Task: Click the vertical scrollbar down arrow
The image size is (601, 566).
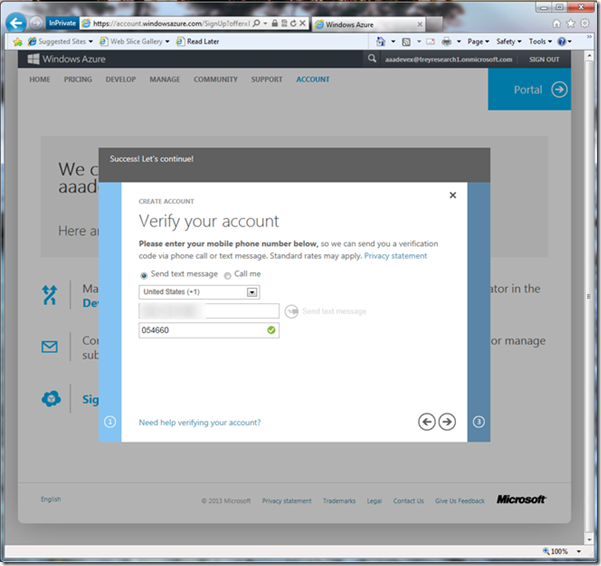Action: click(x=590, y=540)
